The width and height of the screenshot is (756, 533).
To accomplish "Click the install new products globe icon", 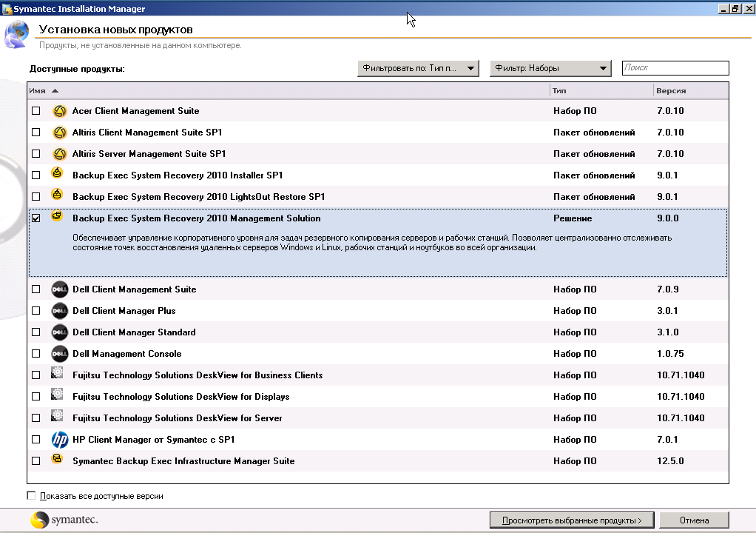I will point(16,35).
